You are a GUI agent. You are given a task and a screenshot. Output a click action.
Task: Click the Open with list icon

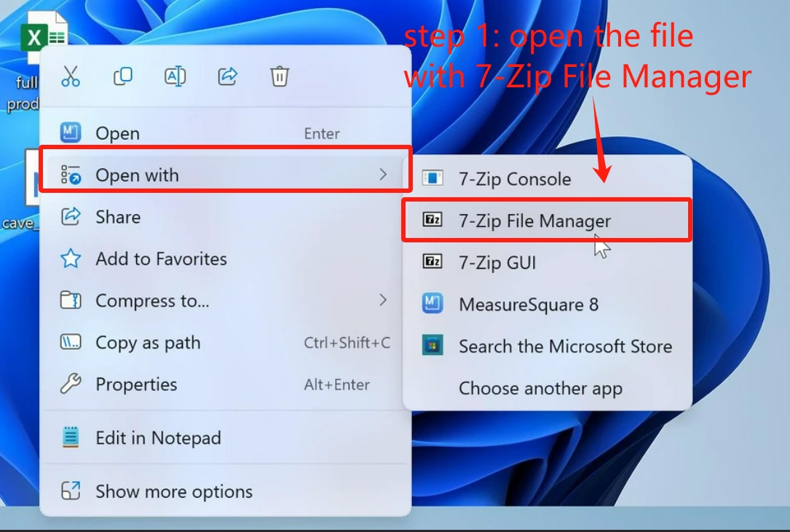tap(71, 175)
